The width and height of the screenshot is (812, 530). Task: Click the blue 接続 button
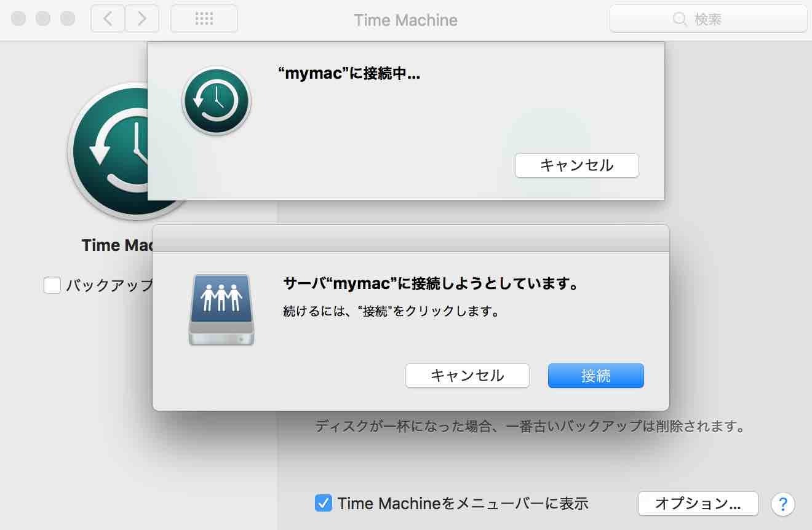point(595,376)
